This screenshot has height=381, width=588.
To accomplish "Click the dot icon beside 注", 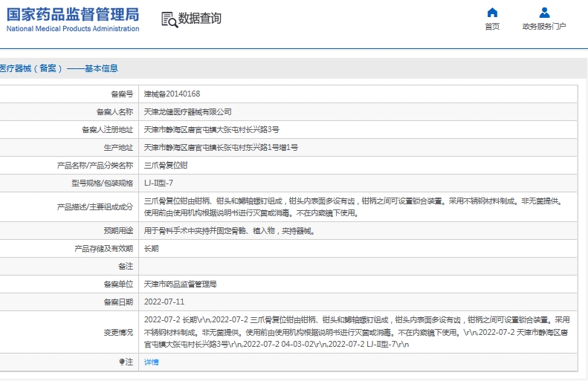I will (121, 362).
